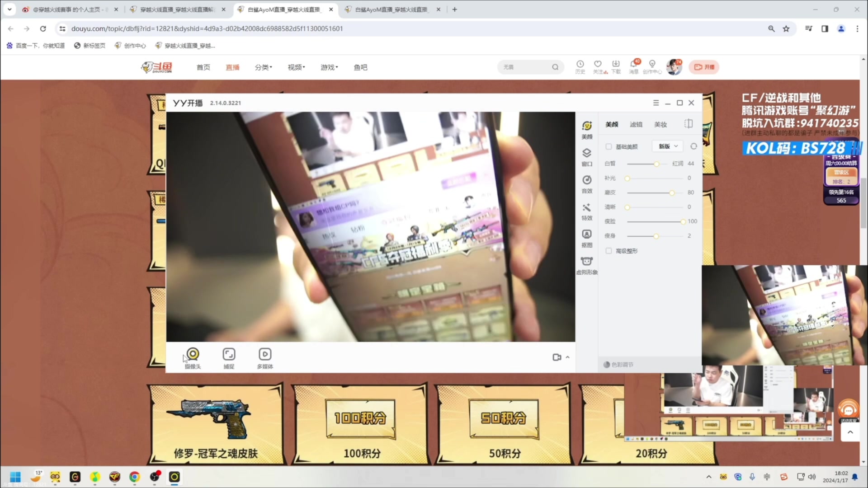Open Chrome from the taskbar
868x488 pixels.
134,477
